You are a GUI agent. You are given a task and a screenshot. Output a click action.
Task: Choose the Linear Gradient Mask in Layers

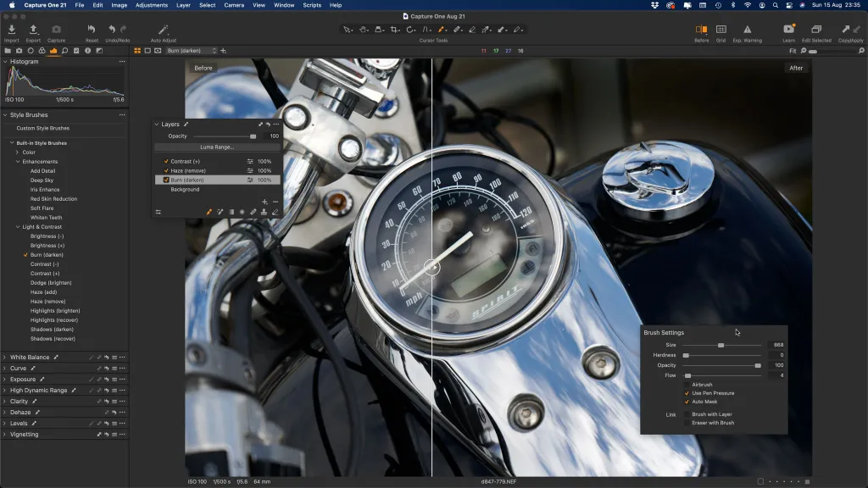point(231,212)
